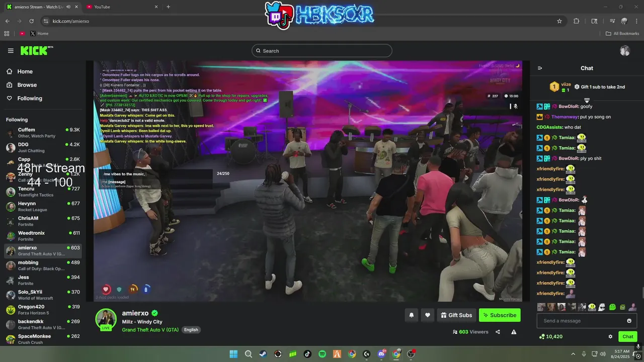The image size is (644, 362).
Task: Open Discord from the taskbar
Action: tap(381, 354)
